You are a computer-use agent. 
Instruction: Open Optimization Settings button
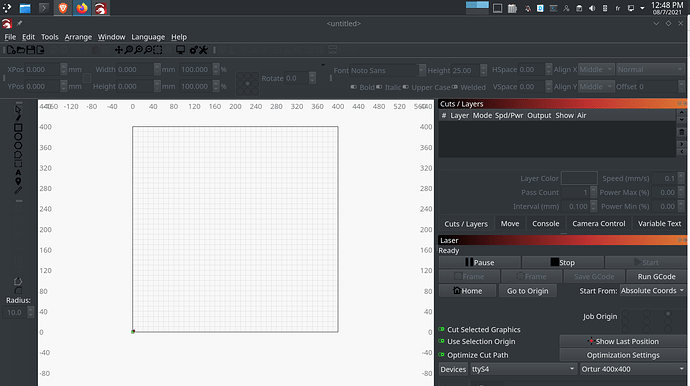tap(623, 355)
